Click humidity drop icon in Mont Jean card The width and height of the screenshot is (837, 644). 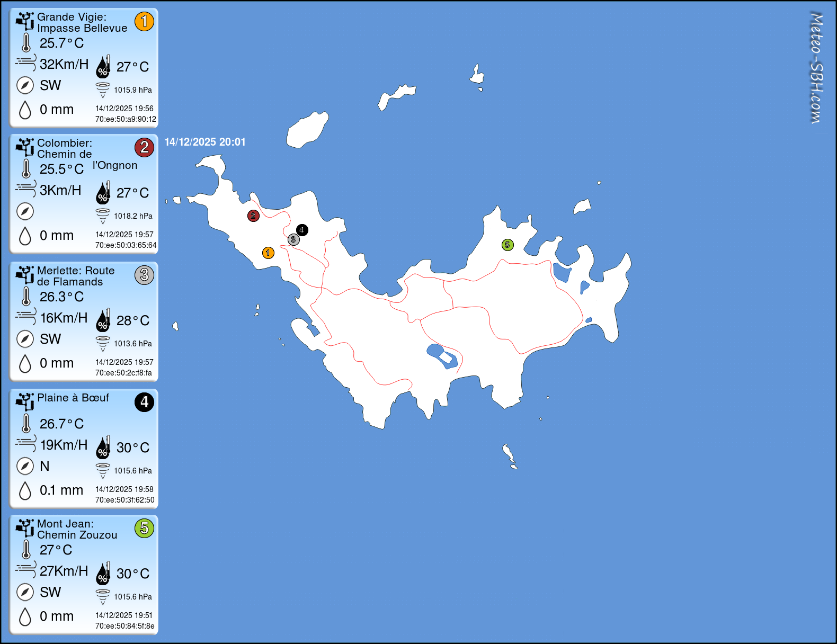[103, 573]
